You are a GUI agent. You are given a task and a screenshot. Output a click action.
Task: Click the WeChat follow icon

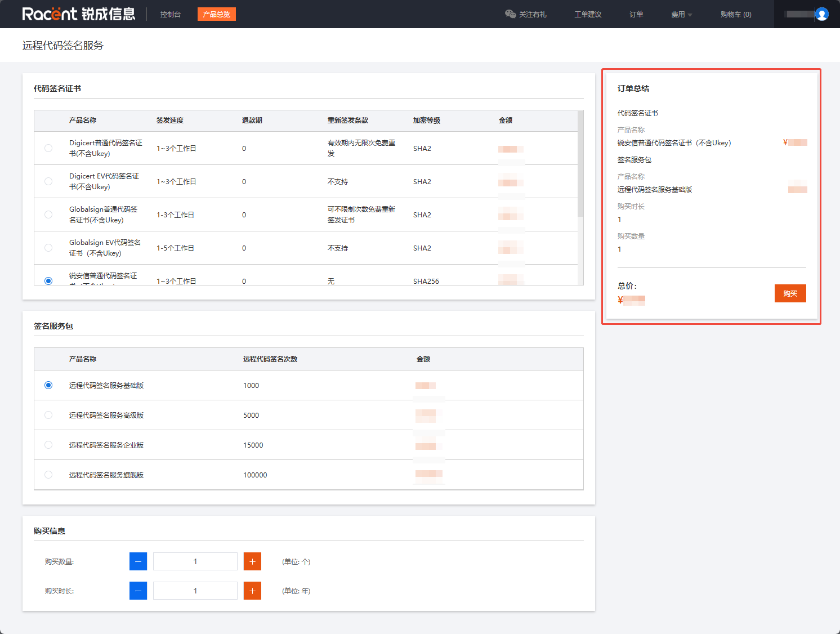coord(510,14)
